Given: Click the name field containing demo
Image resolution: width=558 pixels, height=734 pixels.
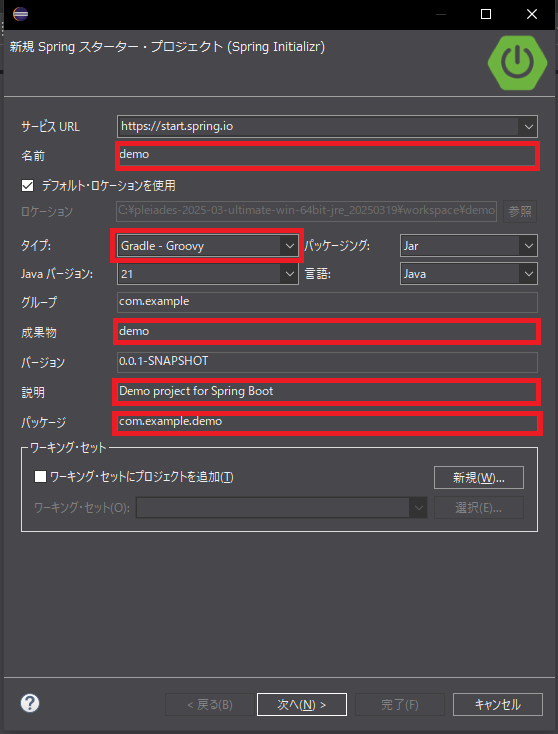Looking at the screenshot, I should (x=327, y=155).
